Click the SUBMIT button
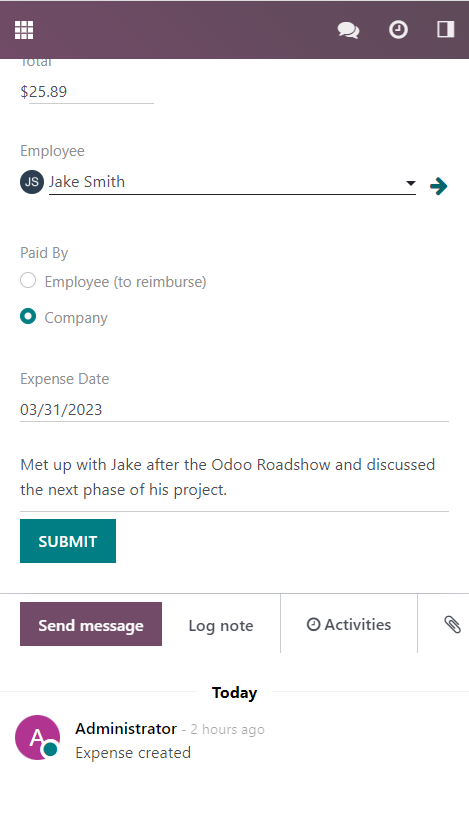 point(68,541)
